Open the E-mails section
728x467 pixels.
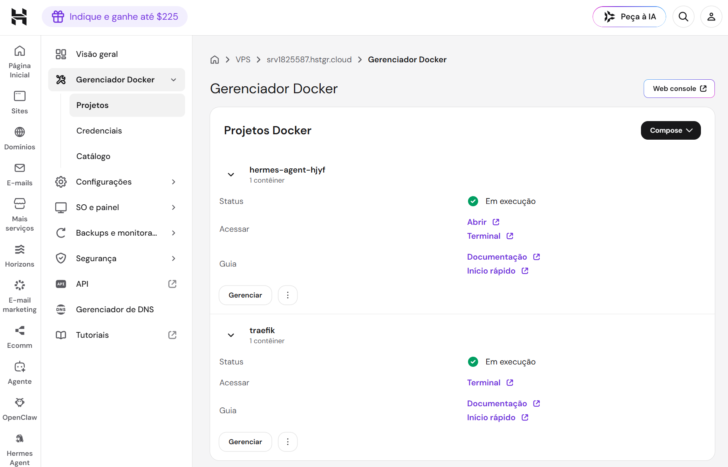[20, 175]
